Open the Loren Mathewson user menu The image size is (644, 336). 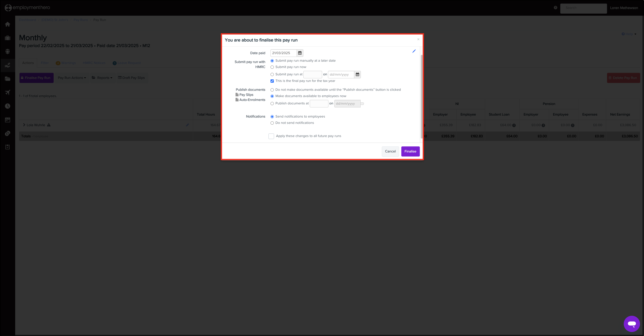pos(624,8)
